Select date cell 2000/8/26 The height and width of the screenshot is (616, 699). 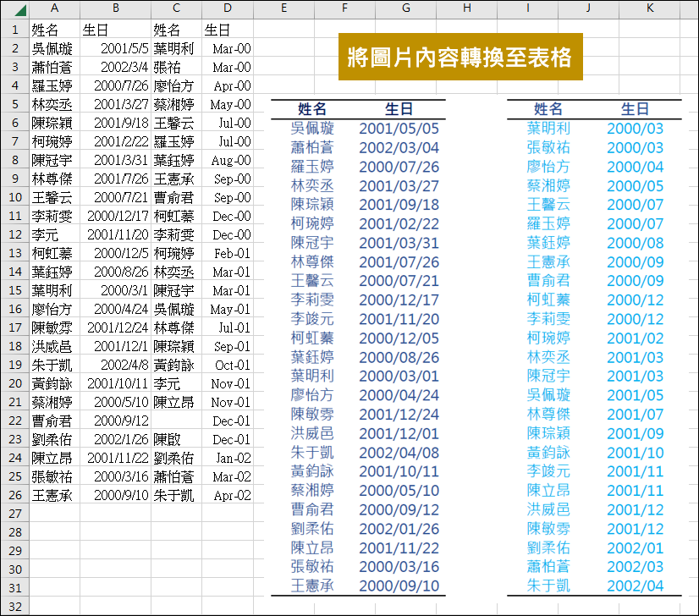[115, 272]
